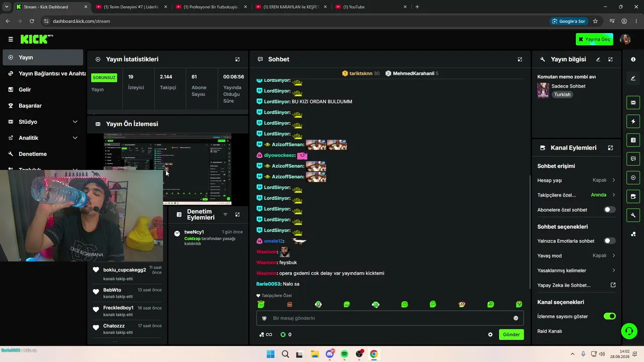Viewport: 644px width, 362px height.
Task: Open pinned user tariktsknn in chat header
Action: [x=361, y=73]
